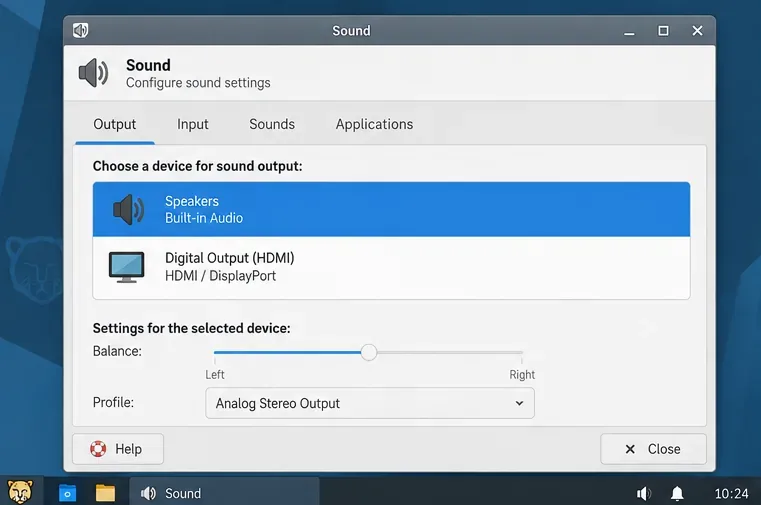Click the 'Left' balance label

[215, 375]
